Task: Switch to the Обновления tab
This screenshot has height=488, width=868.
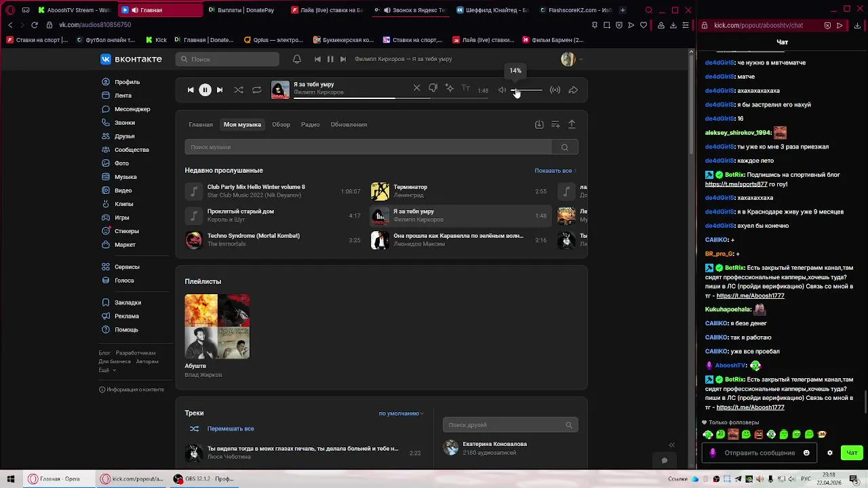Action: click(349, 125)
